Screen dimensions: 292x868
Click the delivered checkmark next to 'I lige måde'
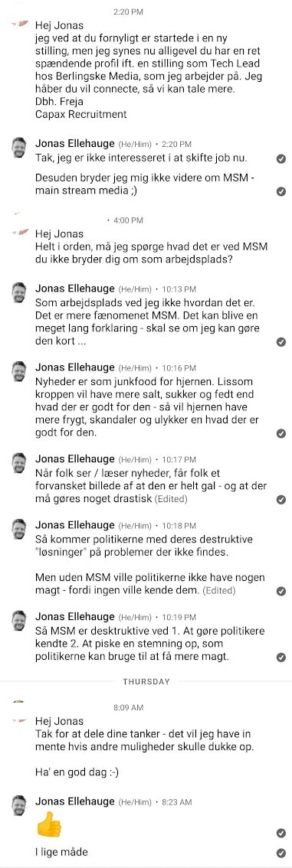(x=281, y=853)
